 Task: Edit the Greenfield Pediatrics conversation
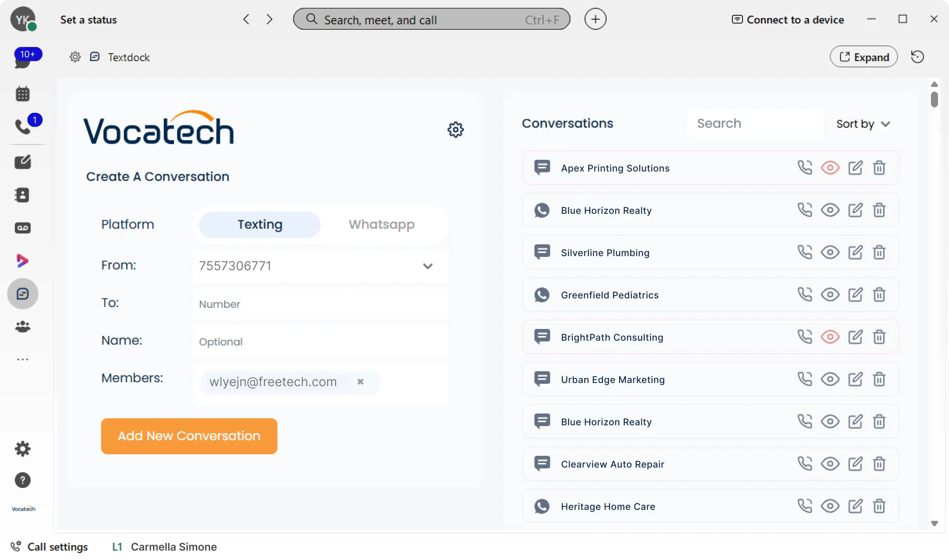(855, 294)
